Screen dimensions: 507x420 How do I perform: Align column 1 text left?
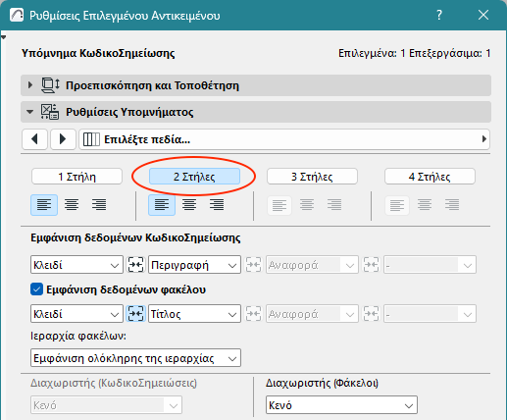(44, 205)
